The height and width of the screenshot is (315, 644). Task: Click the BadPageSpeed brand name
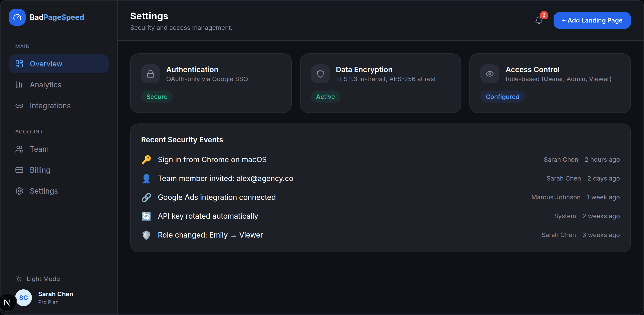point(57,17)
